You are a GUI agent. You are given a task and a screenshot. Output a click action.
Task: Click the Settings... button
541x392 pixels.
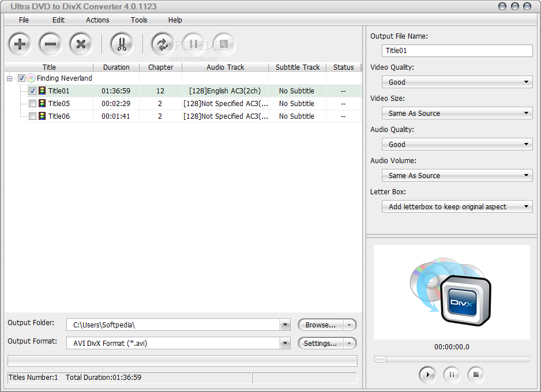click(321, 344)
